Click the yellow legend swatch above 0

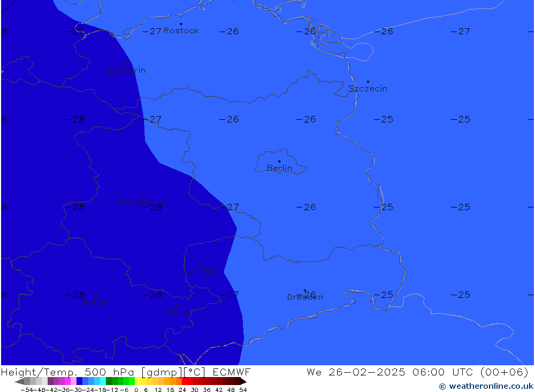(137, 381)
